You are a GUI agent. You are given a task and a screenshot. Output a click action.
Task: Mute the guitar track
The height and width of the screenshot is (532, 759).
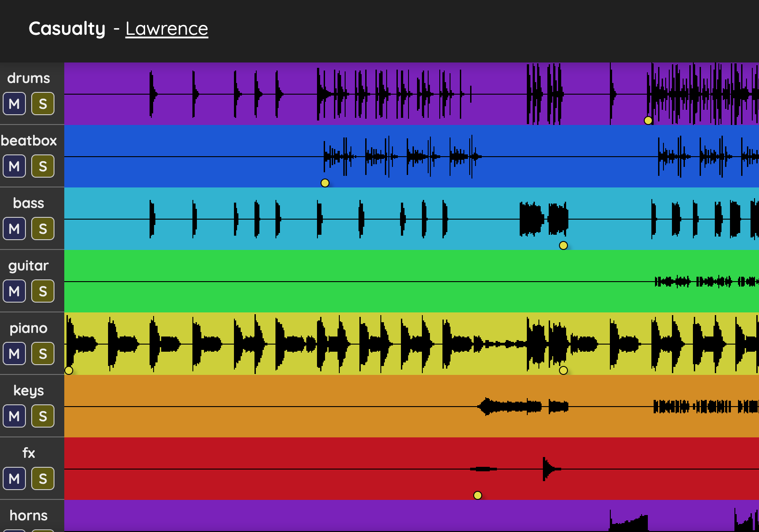(14, 291)
